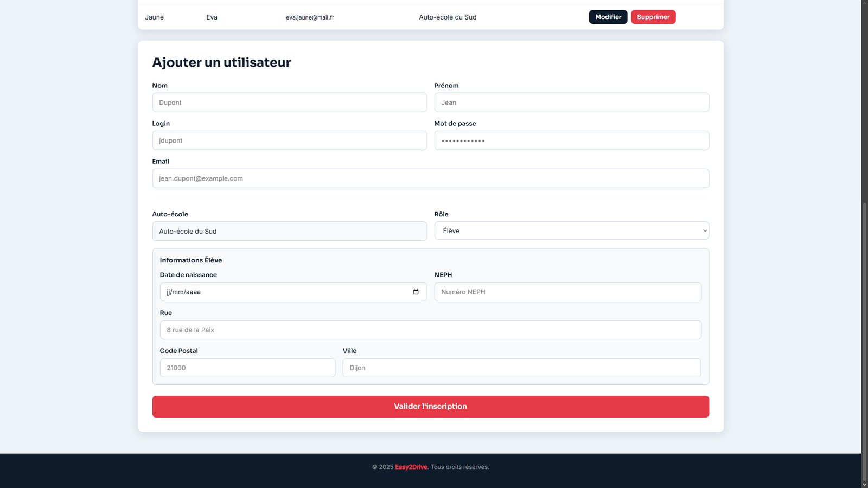This screenshot has width=868, height=488.
Task: Click the Informations Élève section title
Action: pyautogui.click(x=191, y=260)
